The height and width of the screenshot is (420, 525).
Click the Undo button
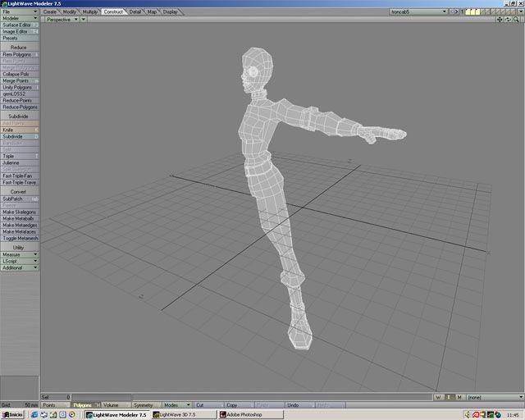(299, 405)
